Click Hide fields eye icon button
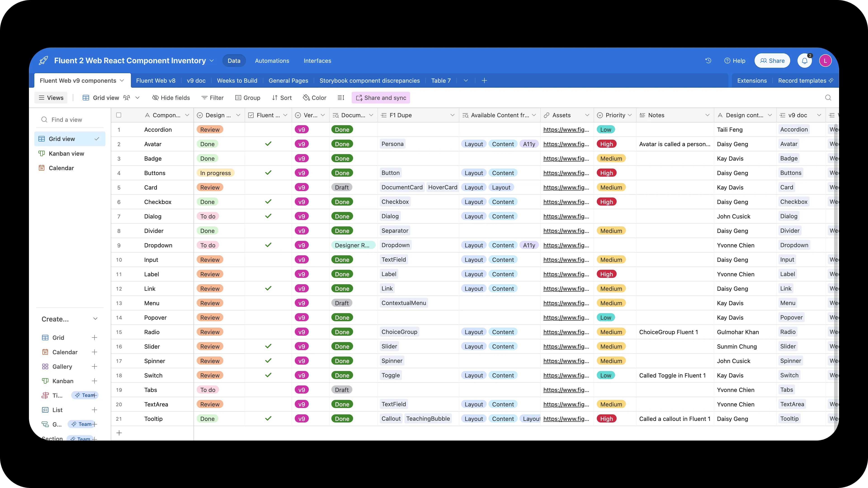The image size is (868, 488). click(171, 98)
